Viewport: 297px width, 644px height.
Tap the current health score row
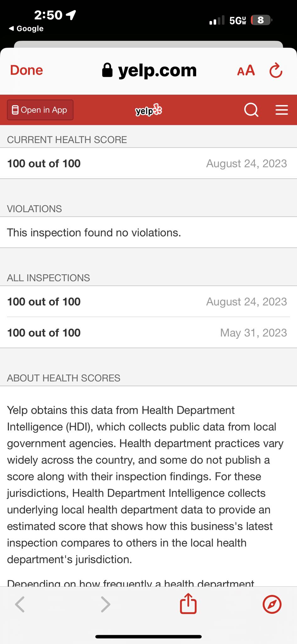[x=148, y=164]
